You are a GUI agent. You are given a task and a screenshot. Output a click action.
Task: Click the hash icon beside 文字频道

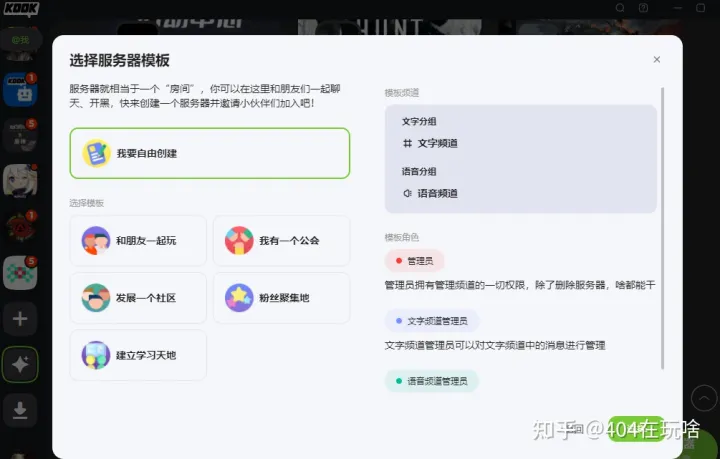point(407,144)
